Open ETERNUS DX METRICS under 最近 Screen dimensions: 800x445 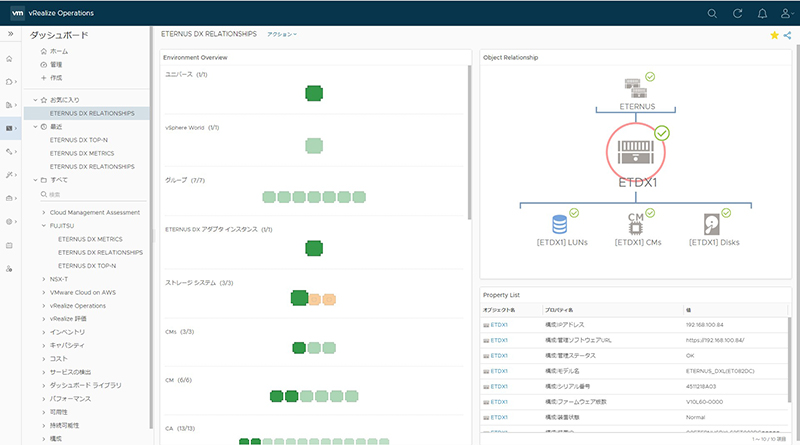point(82,153)
